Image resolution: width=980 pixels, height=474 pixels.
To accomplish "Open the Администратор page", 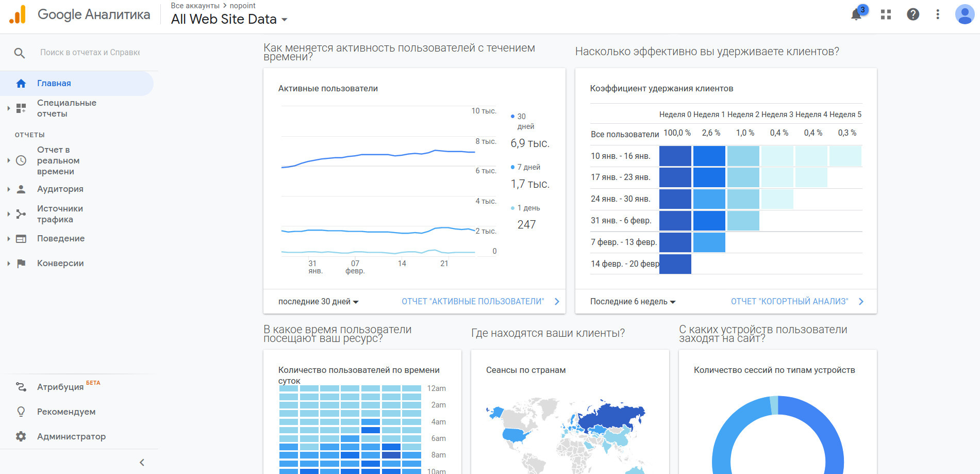I will pyautogui.click(x=71, y=436).
